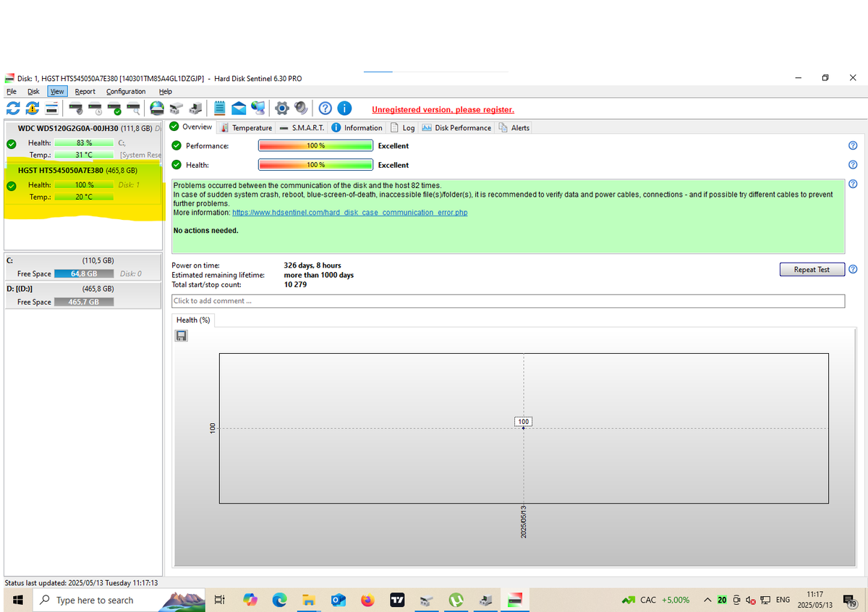
Task: Click the blue info 'i' toolbar icon
Action: coord(344,109)
